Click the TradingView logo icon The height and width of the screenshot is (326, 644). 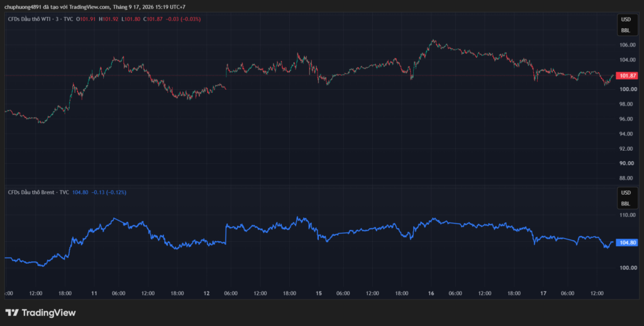(12, 312)
